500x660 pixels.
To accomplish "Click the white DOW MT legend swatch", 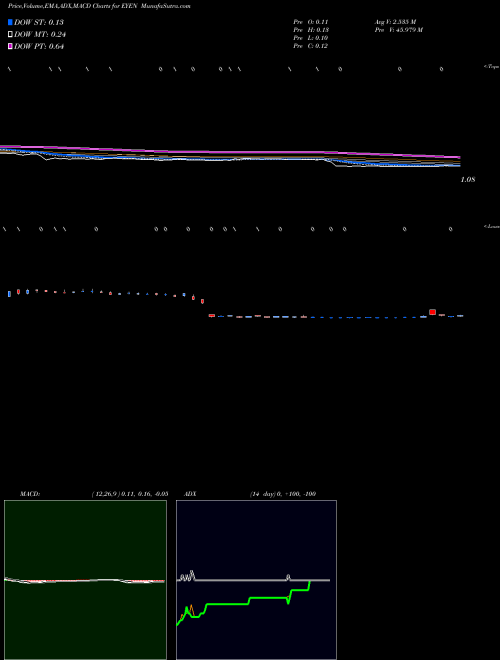I will point(10,34).
